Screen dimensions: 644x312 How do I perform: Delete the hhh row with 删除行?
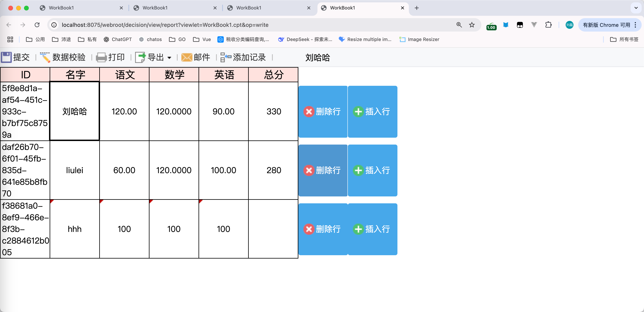[323, 229]
